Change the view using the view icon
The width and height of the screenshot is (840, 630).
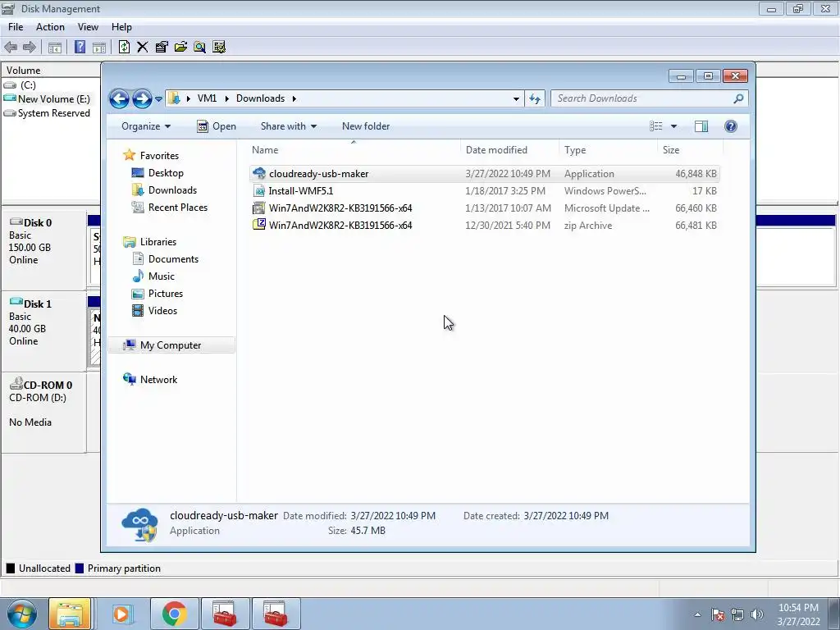(656, 126)
